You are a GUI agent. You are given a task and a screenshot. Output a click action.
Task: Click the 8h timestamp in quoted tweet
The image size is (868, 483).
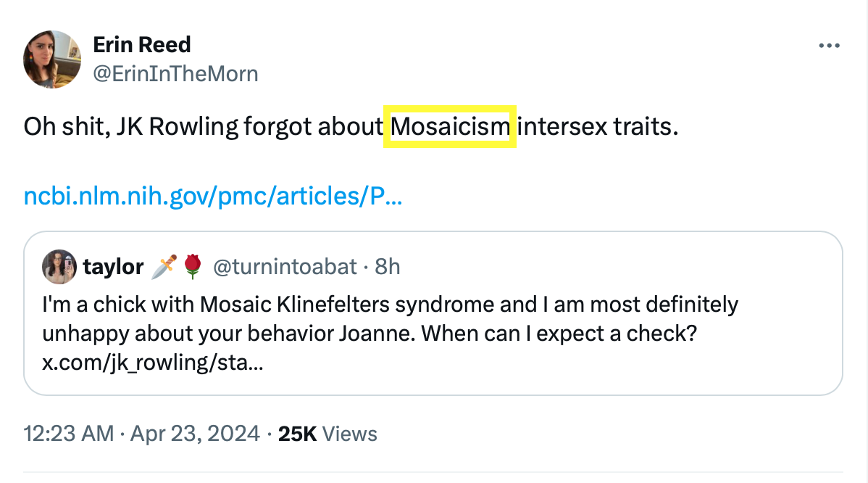pos(388,267)
